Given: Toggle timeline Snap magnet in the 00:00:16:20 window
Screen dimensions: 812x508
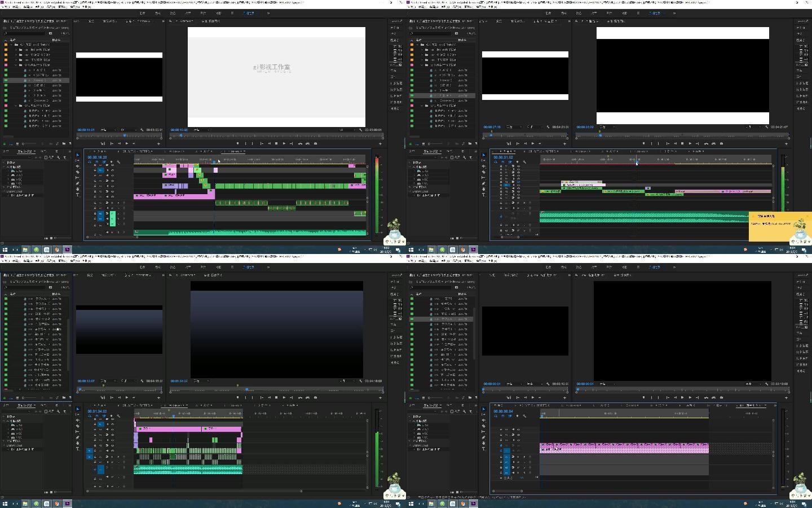Looking at the screenshot, I should click(97, 162).
